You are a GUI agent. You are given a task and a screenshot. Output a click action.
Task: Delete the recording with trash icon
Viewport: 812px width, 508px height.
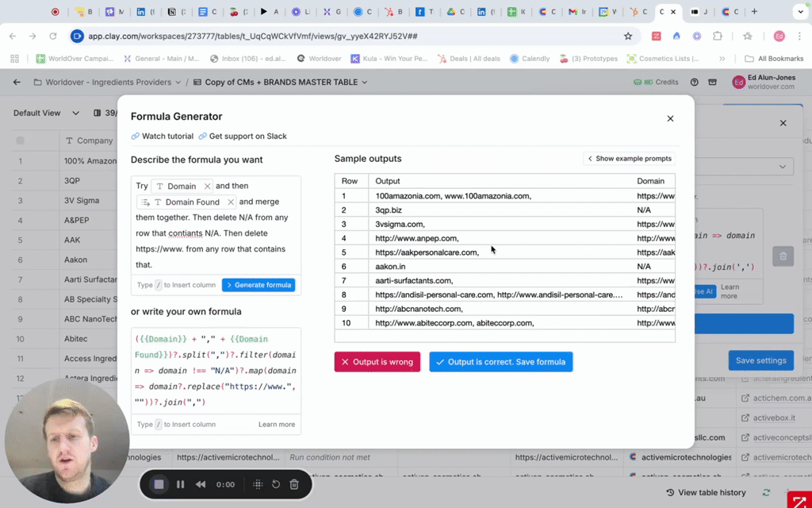[x=294, y=484]
